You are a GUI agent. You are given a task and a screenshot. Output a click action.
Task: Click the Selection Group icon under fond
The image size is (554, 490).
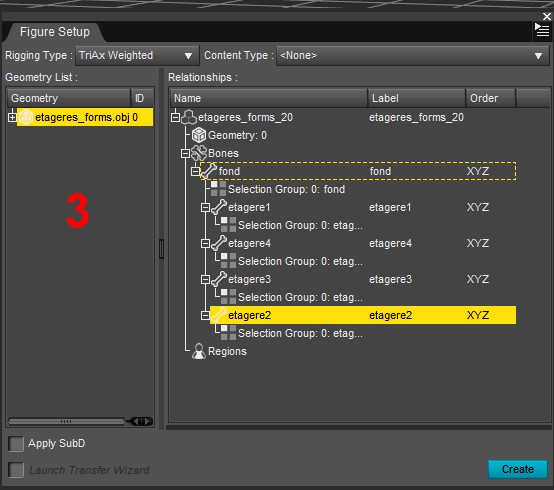pos(218,189)
